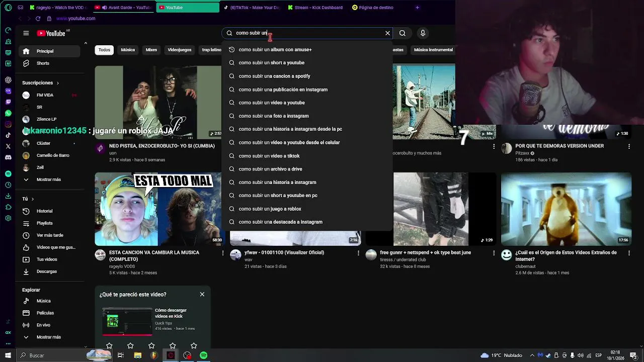The image size is (644, 362).
Task: Open the dancing bear video thumbnail
Action: [566, 209]
